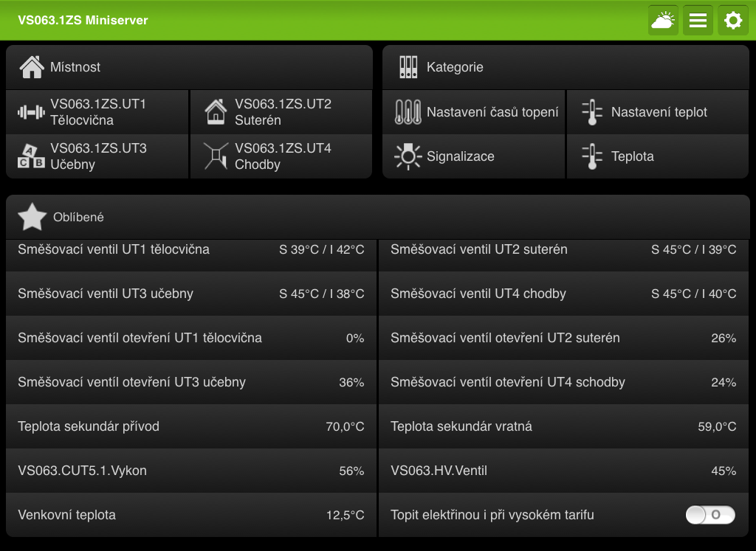Open Teplota sekundár přívod entry
Image resolution: width=756 pixels, height=551 pixels.
pos(190,426)
